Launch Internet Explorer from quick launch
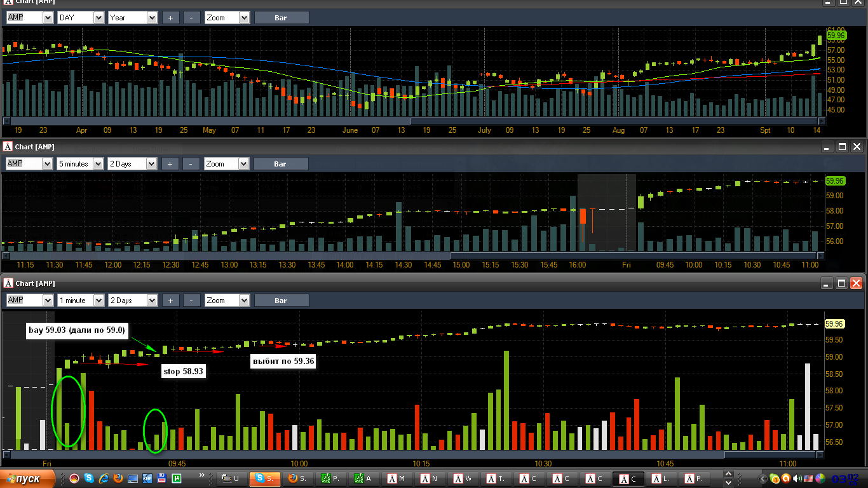 (103, 478)
